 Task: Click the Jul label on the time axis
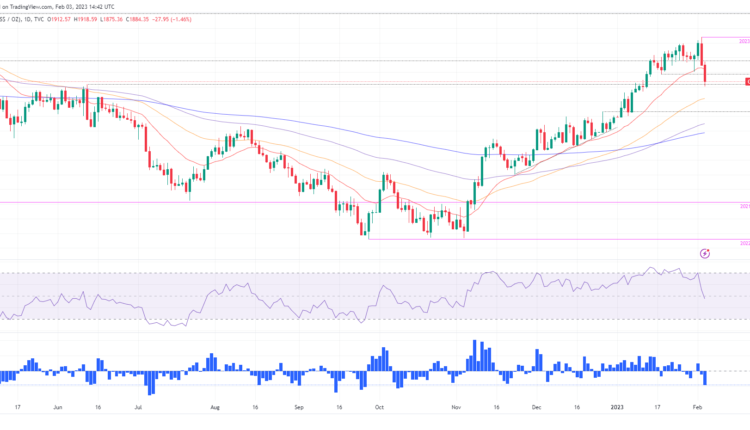click(x=139, y=408)
